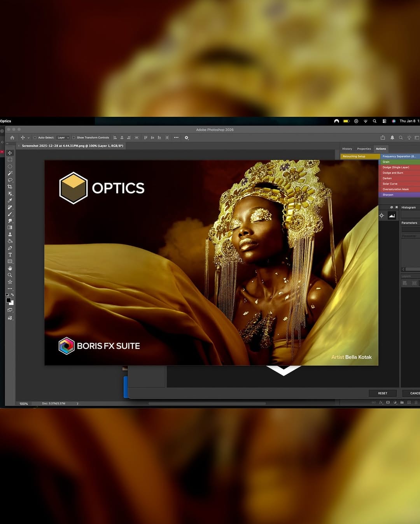Open Photoshop notifications bell
The height and width of the screenshot is (524, 420).
(392, 137)
